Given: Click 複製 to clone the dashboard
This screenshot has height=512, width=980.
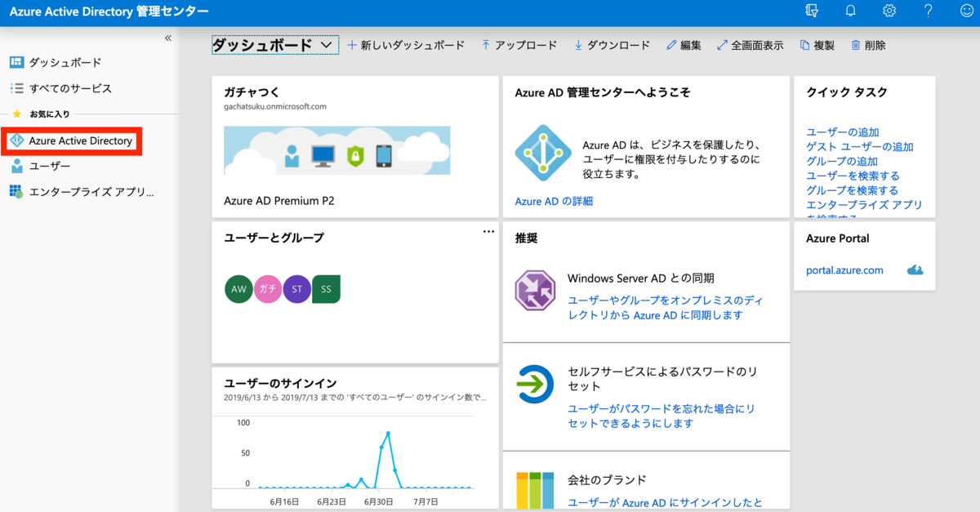Looking at the screenshot, I should tap(817, 46).
